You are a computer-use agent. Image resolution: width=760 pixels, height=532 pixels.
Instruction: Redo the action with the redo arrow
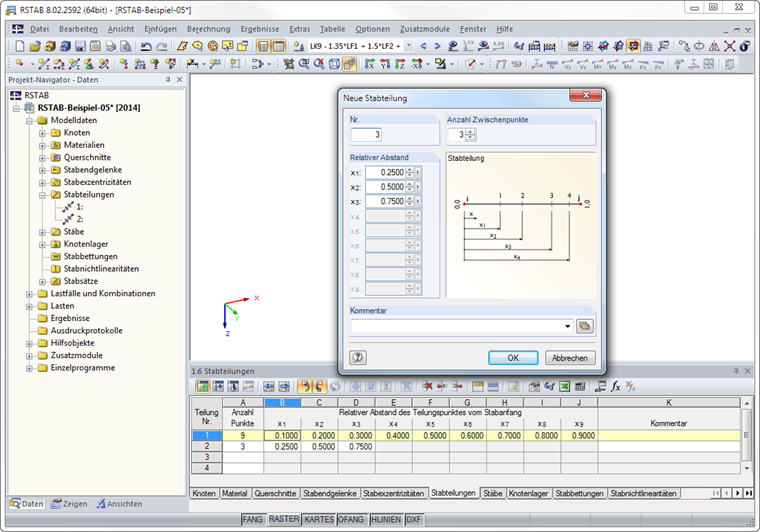pos(161,46)
